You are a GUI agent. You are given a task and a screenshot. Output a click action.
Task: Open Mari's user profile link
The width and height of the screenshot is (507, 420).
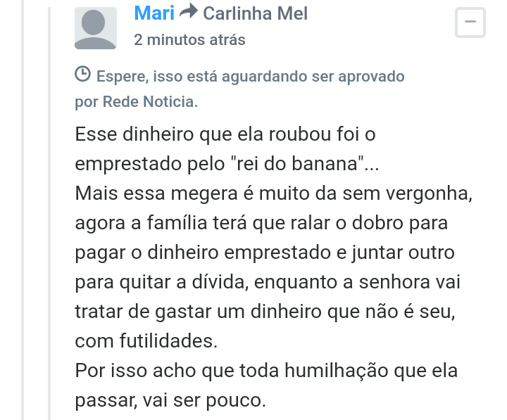[x=154, y=13]
